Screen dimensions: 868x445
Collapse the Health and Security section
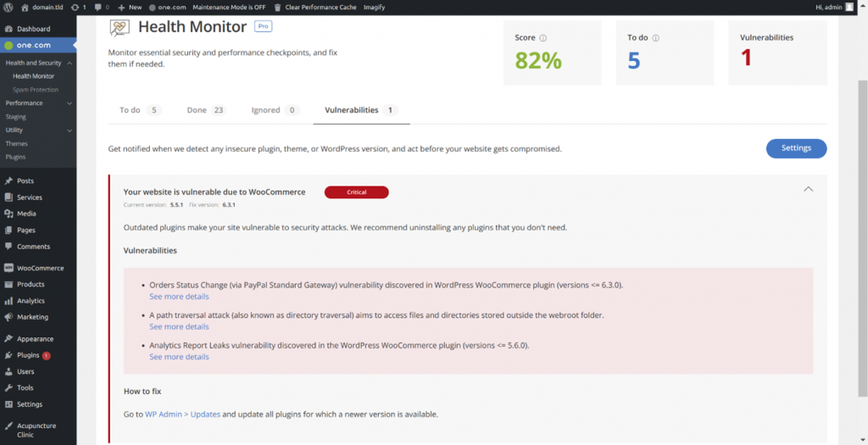click(x=70, y=63)
